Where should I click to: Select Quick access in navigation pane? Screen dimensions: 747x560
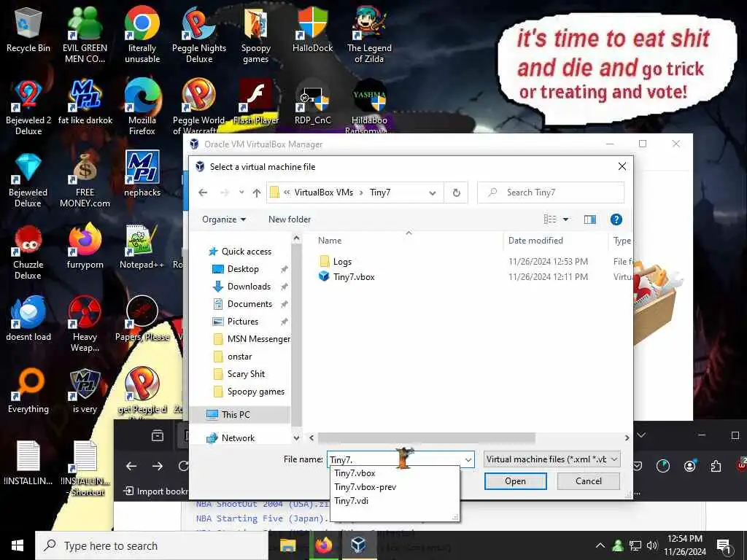pos(247,252)
